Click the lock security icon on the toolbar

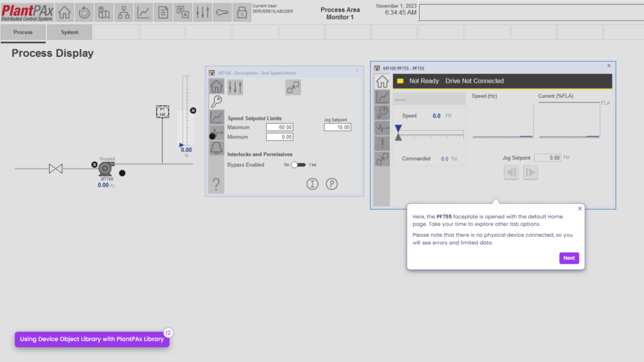tap(242, 12)
